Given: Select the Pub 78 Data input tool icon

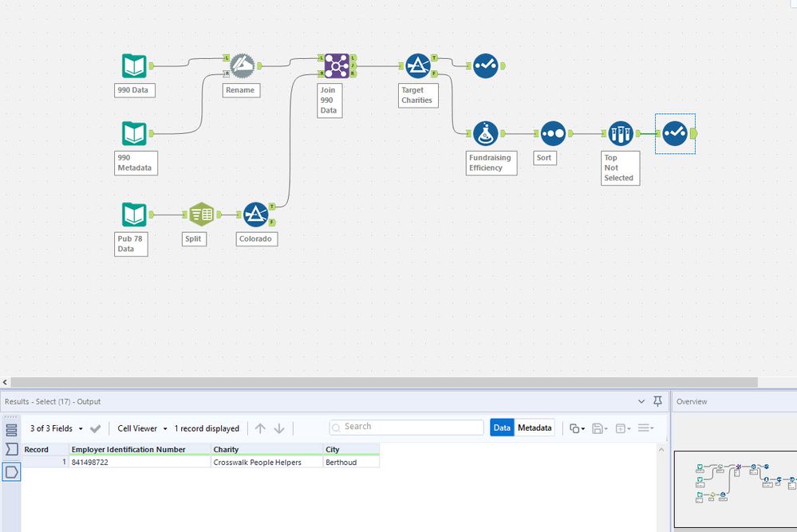Looking at the screenshot, I should [134, 215].
